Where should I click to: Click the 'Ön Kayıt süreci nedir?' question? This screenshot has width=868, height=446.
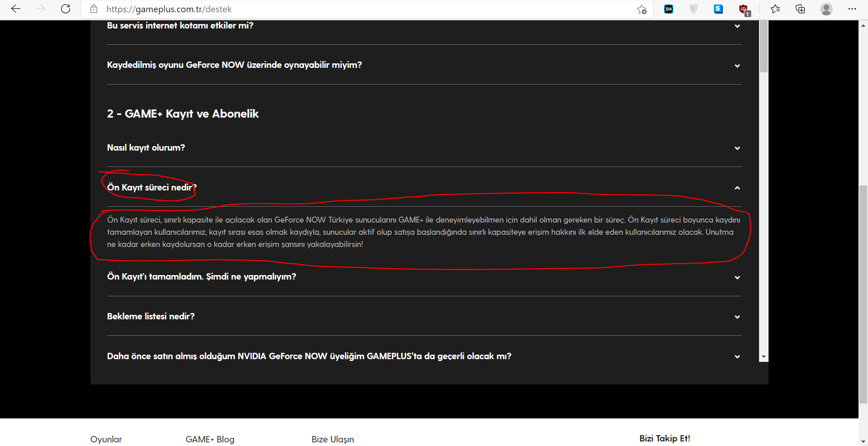[x=151, y=187]
